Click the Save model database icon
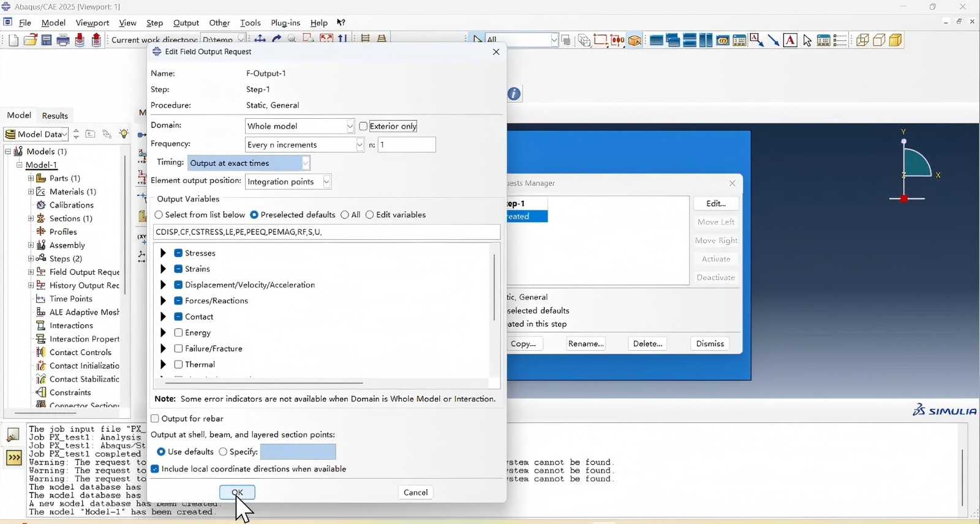The width and height of the screenshot is (980, 524). pyautogui.click(x=47, y=40)
